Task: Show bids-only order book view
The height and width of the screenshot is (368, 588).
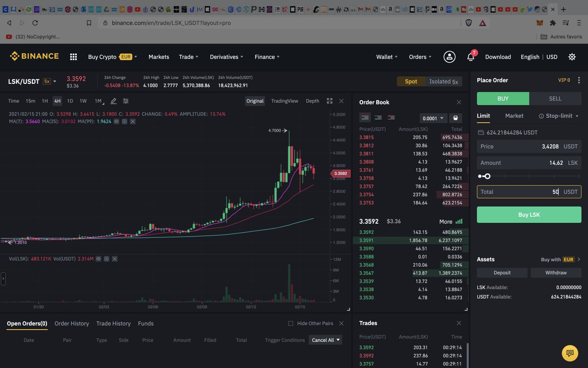Action: [x=378, y=118]
